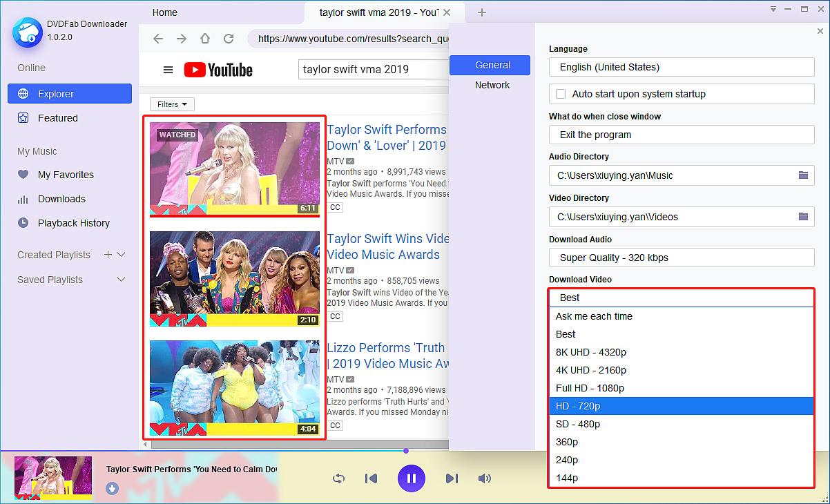Image resolution: width=830 pixels, height=504 pixels.
Task: Open the Lizzo Performs video thumbnail
Action: pyautogui.click(x=235, y=388)
